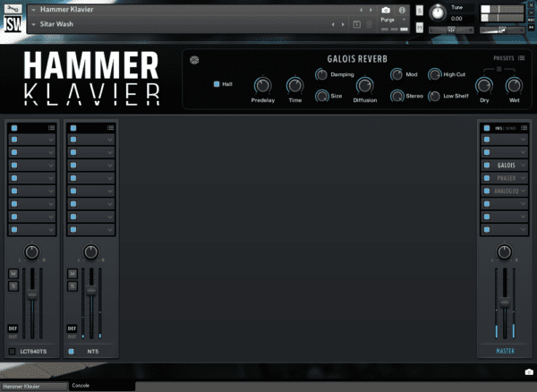Click the reverb Time knob
Screen dimensions: 537x392
point(294,85)
